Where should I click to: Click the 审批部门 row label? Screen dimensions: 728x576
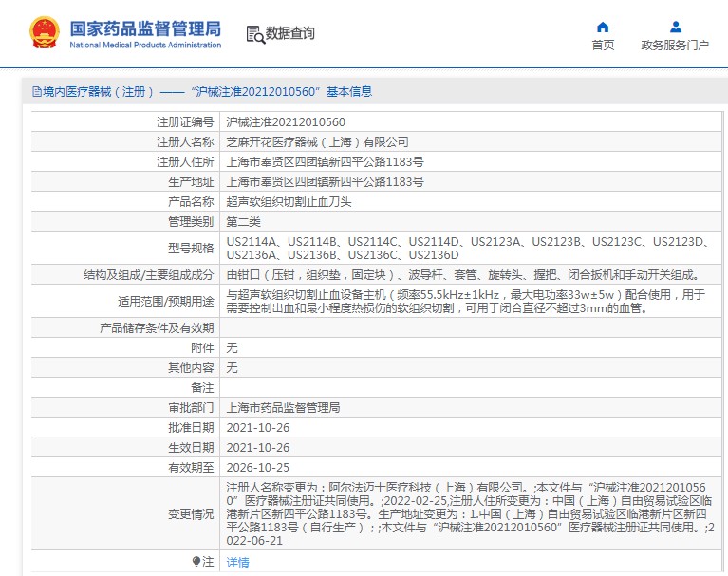coord(191,408)
